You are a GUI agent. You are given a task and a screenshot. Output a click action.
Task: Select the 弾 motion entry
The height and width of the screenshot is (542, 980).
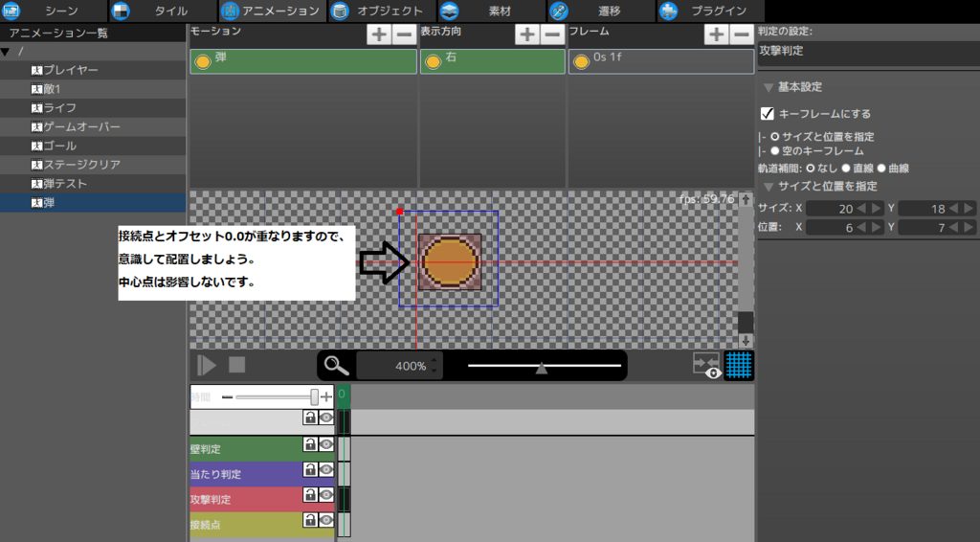click(x=303, y=61)
